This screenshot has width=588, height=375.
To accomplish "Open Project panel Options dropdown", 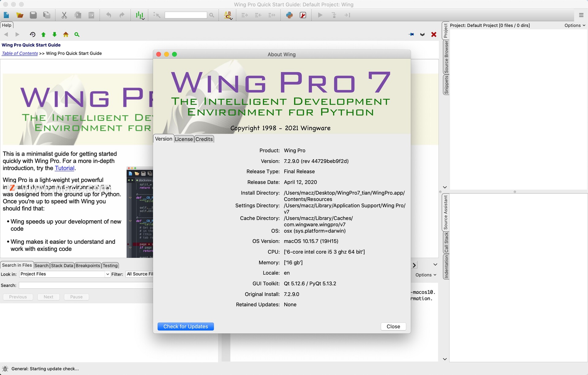I will pos(575,25).
